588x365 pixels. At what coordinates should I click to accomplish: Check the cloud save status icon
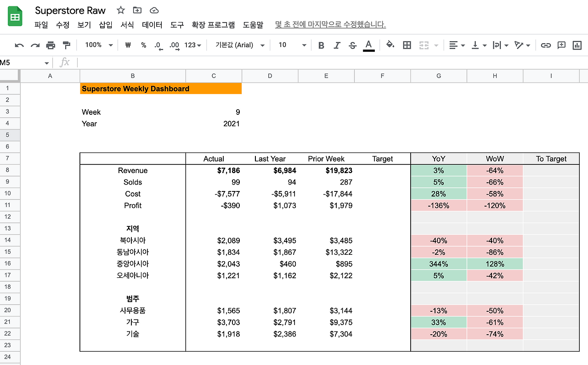(x=154, y=10)
